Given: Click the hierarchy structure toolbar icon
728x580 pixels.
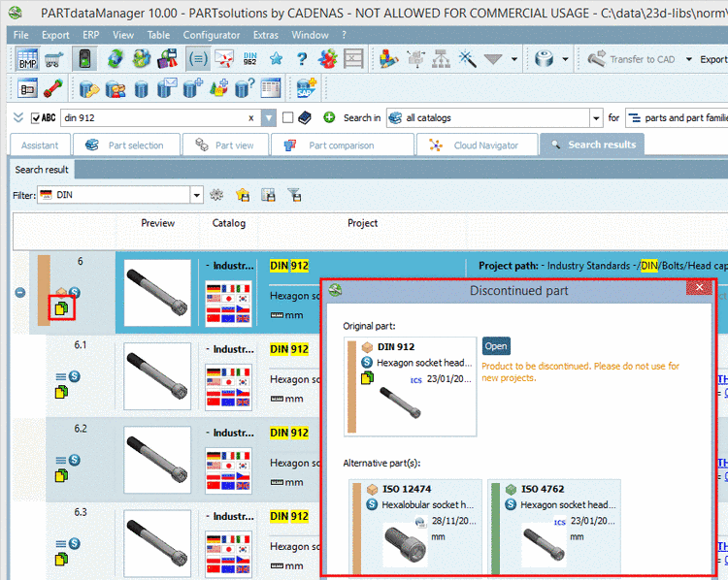Looking at the screenshot, I should pos(441,59).
